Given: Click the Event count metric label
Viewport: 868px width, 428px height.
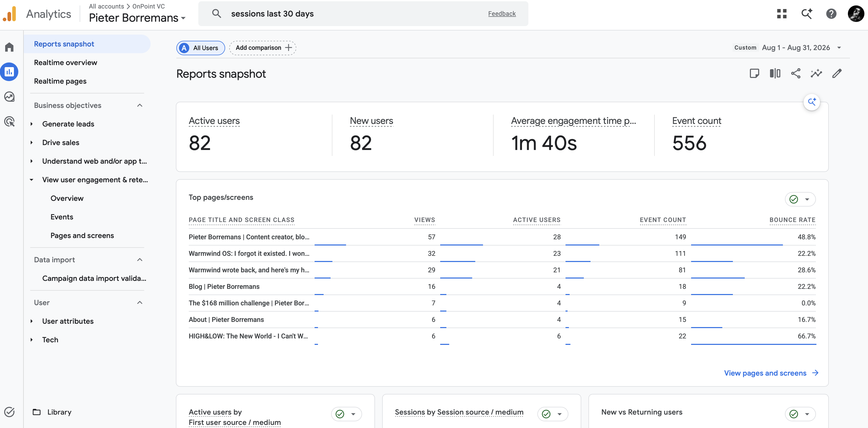Looking at the screenshot, I should [697, 121].
